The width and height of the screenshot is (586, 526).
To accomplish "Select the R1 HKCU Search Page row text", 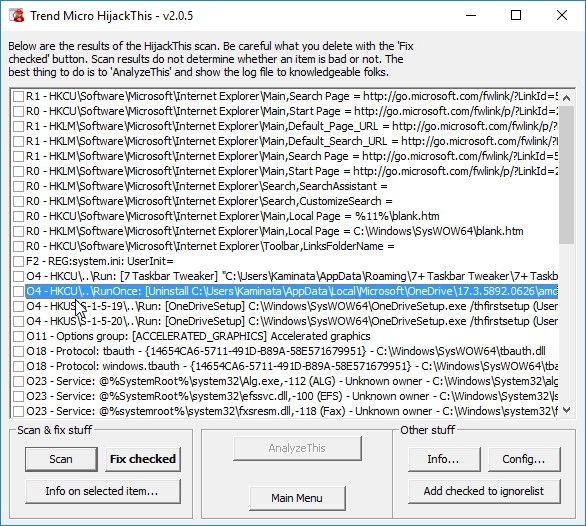I will pyautogui.click(x=292, y=96).
